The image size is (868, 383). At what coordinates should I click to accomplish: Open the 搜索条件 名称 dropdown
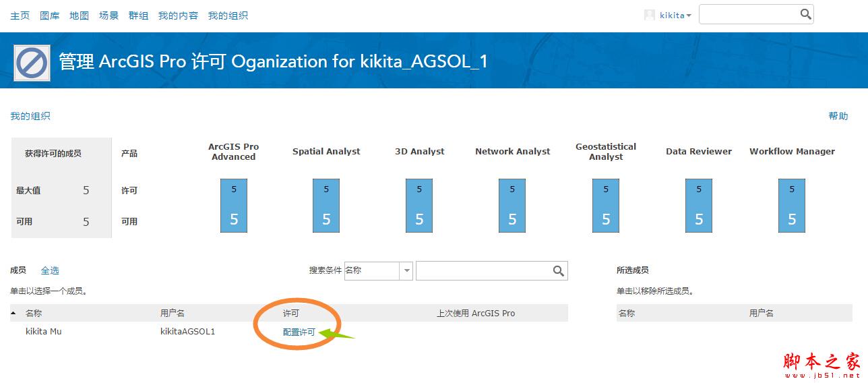pyautogui.click(x=378, y=270)
